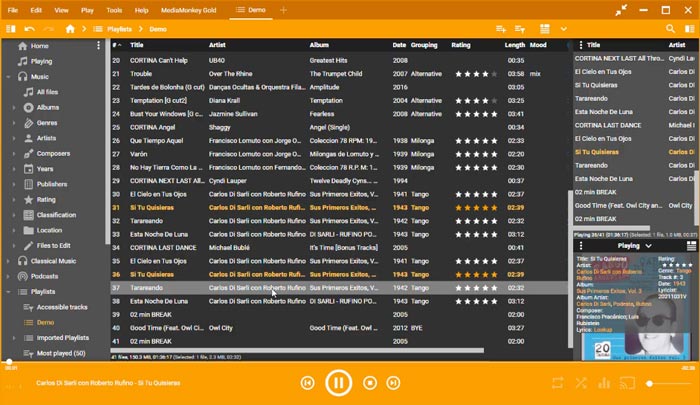Expand the Albums tree node
The image size is (700, 405).
(13, 107)
